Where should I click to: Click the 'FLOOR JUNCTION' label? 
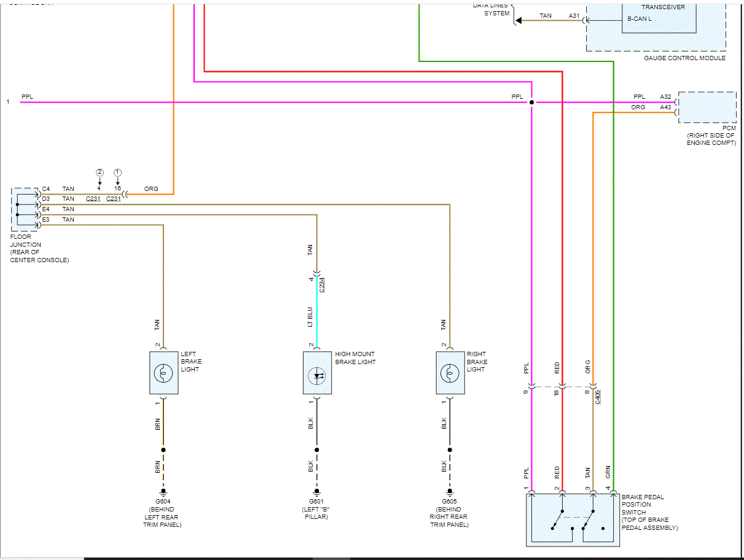[x=26, y=241]
